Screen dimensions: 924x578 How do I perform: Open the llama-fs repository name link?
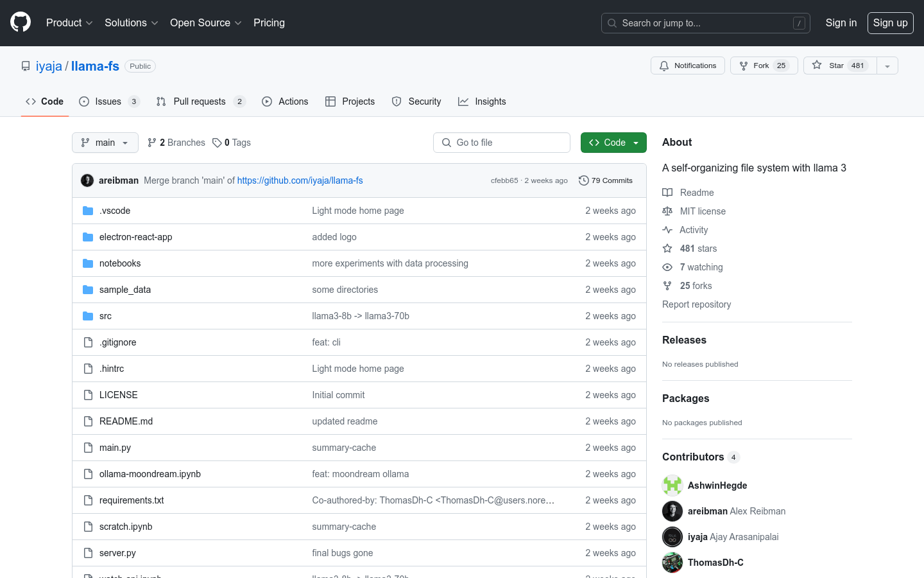[95, 66]
